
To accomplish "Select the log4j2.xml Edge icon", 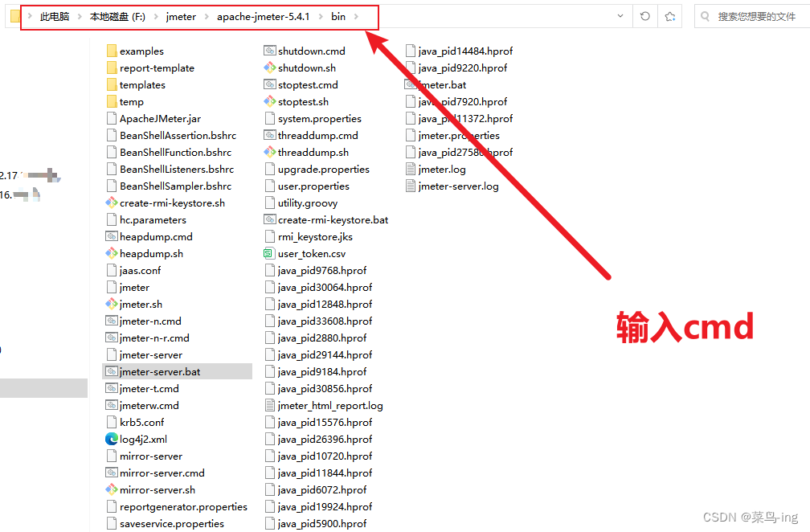I will click(111, 439).
